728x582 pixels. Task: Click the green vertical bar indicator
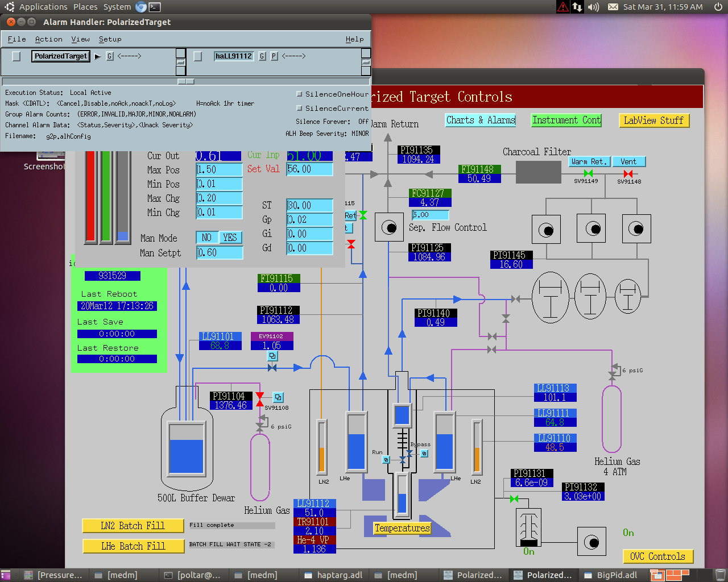pos(106,196)
